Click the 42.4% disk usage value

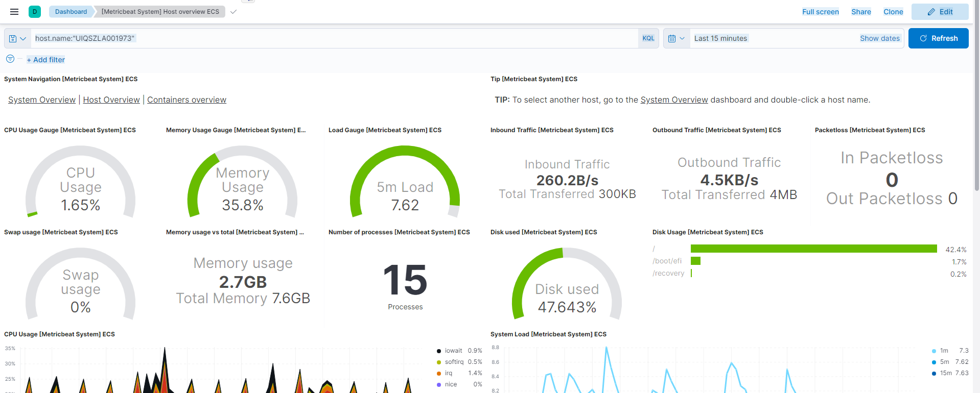(x=956, y=250)
